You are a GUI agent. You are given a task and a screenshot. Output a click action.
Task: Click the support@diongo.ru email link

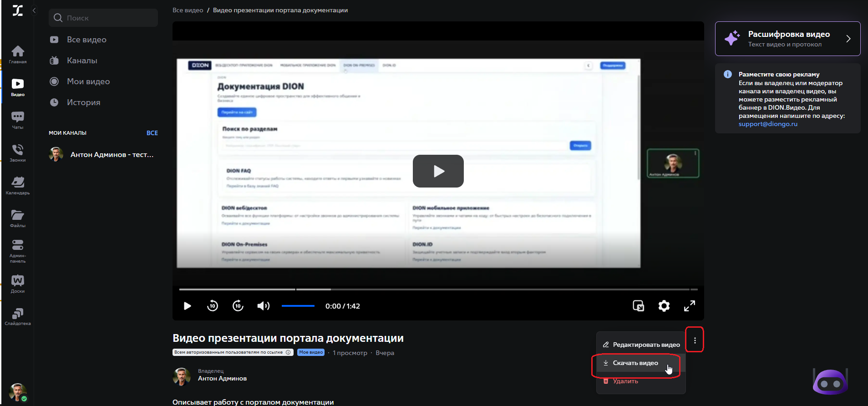(768, 124)
